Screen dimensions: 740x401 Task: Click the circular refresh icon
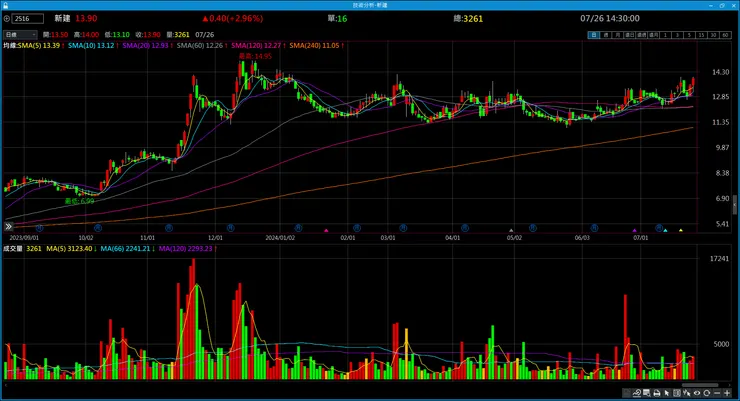706,393
